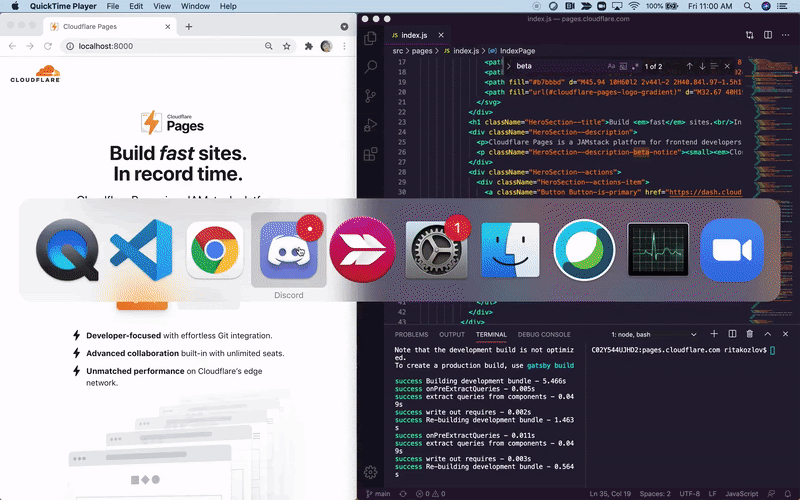Select Zoom in the app switcher

pos(732,250)
